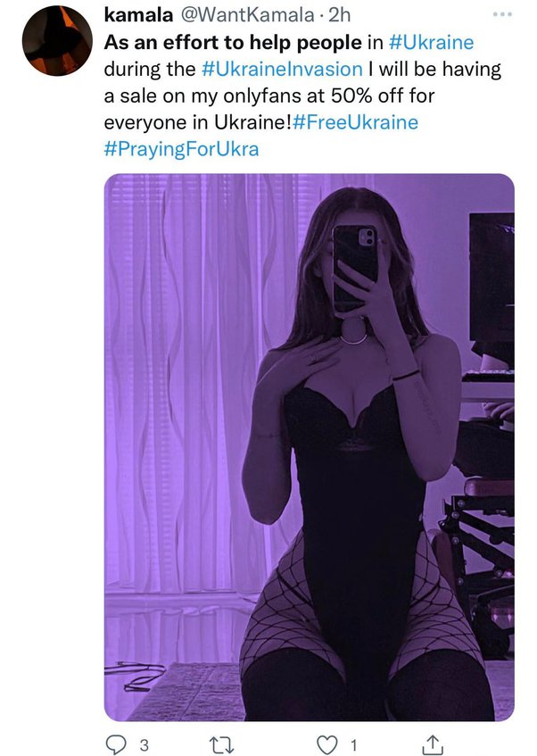537x756 pixels.
Task: Click the like count number 1
Action: click(354, 744)
